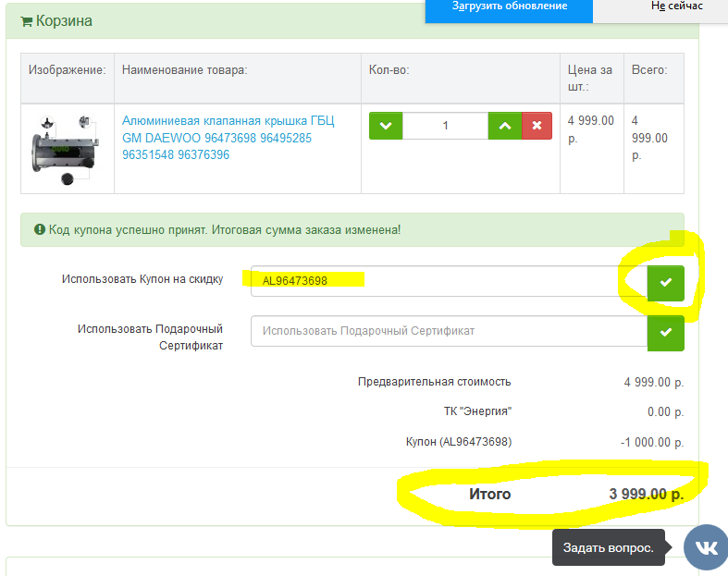Select 4 999.00 р. in Всего column
Screen dimensions: 728x576
click(649, 138)
